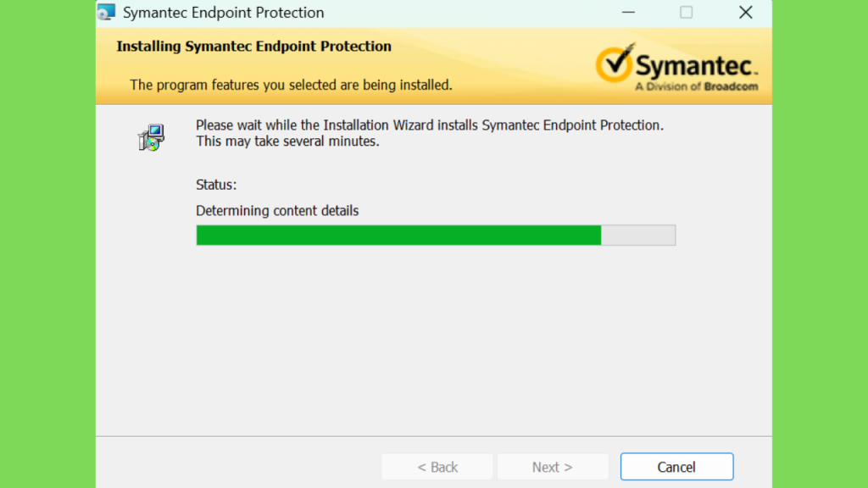Minimize the installer window

(x=628, y=12)
